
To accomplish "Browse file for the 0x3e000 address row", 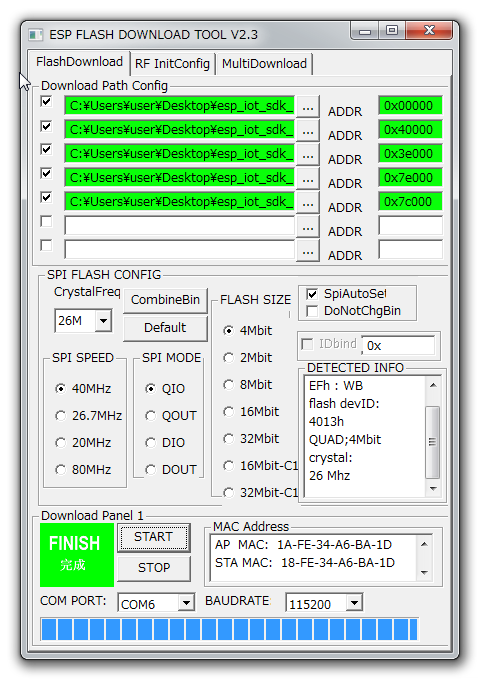I will click(x=308, y=154).
